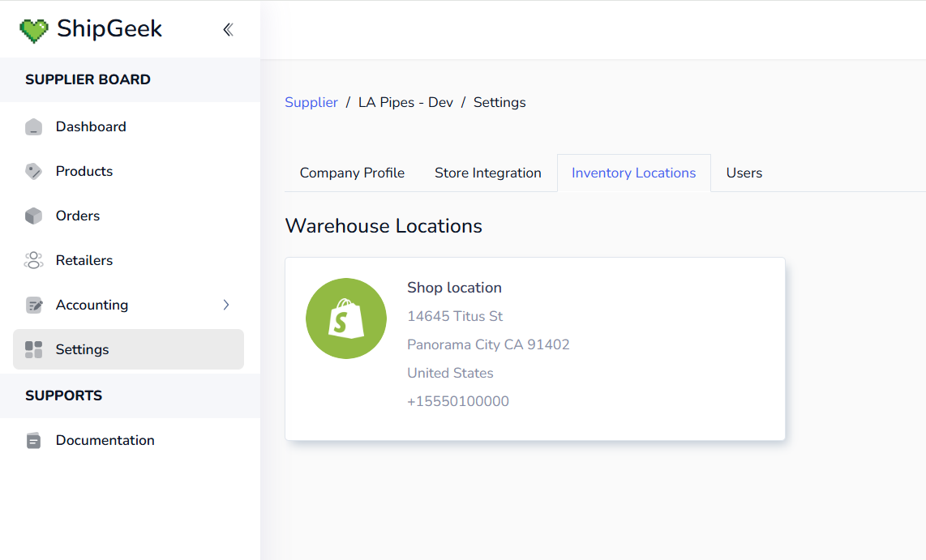The image size is (926, 560).
Task: Select the Inventory Locations tab
Action: [633, 173]
